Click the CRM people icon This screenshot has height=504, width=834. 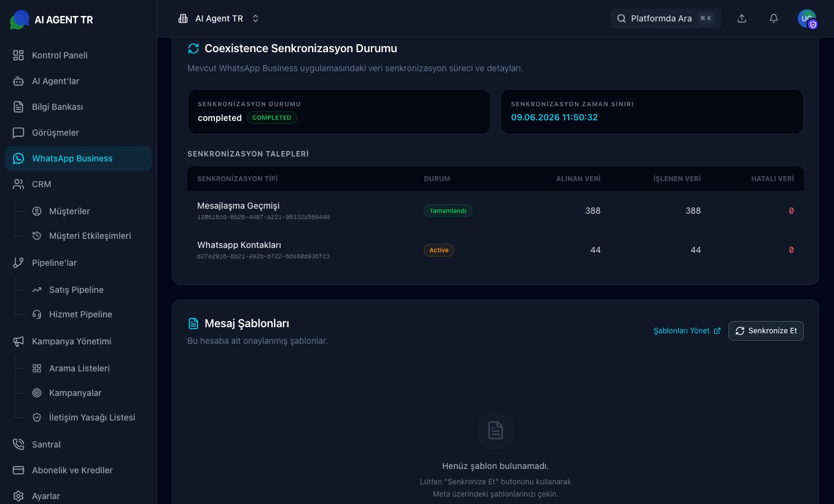[18, 184]
